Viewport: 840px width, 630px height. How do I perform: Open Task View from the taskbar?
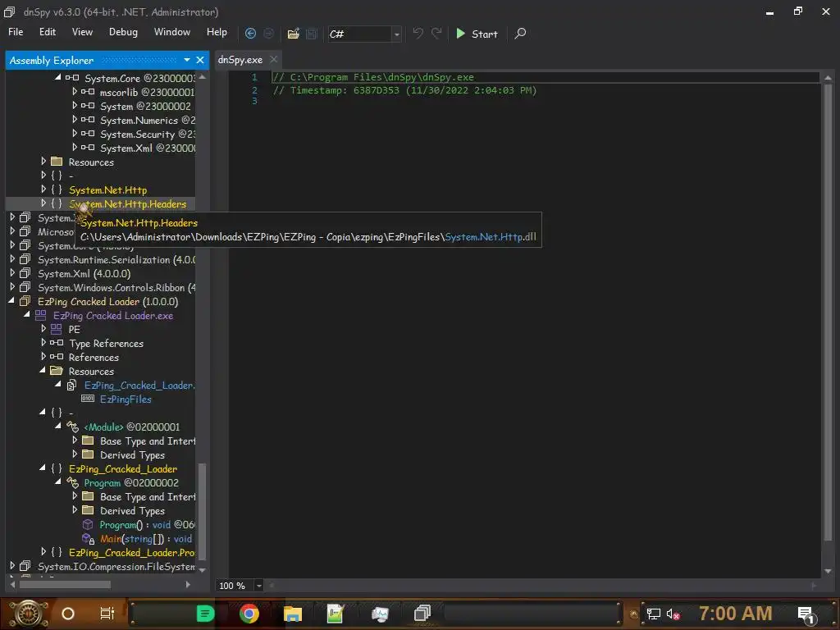107,614
